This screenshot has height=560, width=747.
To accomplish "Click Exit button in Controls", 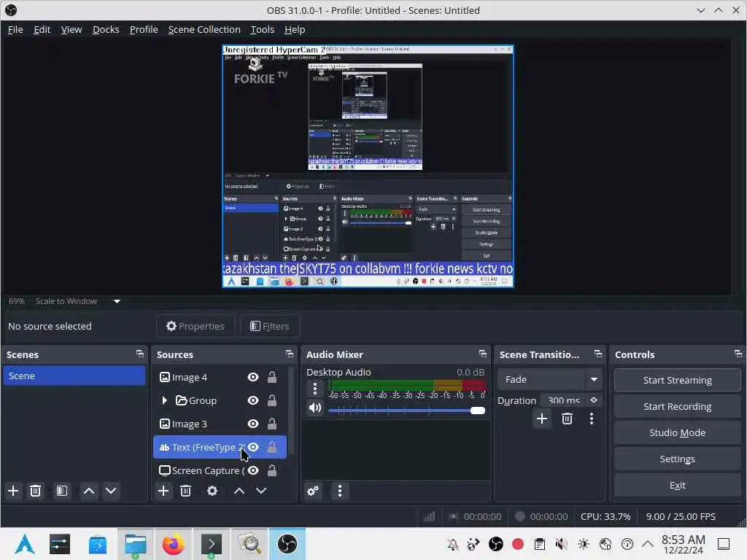I will coord(677,485).
